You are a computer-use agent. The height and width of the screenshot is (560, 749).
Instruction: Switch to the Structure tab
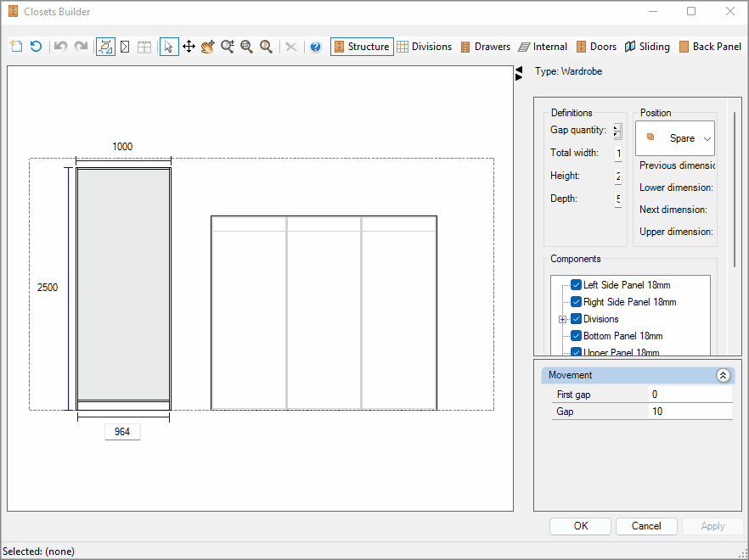(362, 47)
